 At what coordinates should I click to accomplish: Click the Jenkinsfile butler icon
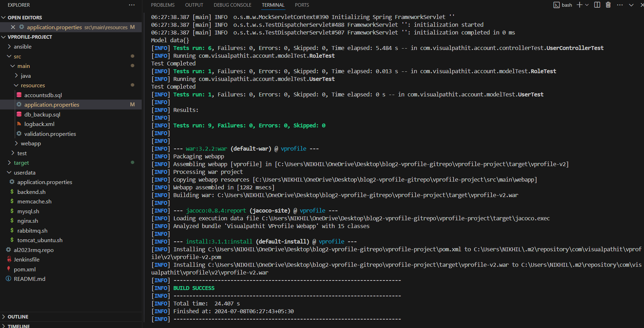(9, 259)
